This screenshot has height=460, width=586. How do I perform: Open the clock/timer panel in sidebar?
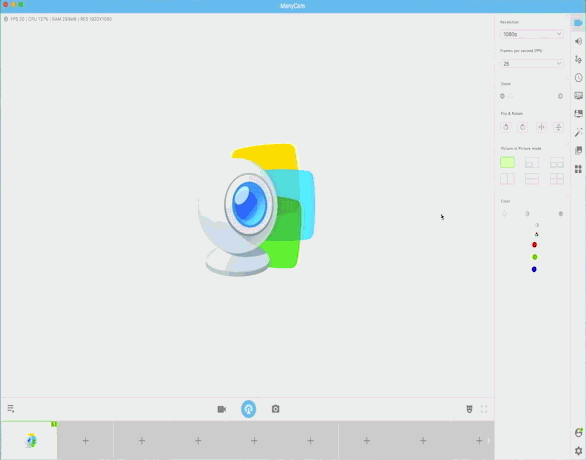click(x=578, y=77)
